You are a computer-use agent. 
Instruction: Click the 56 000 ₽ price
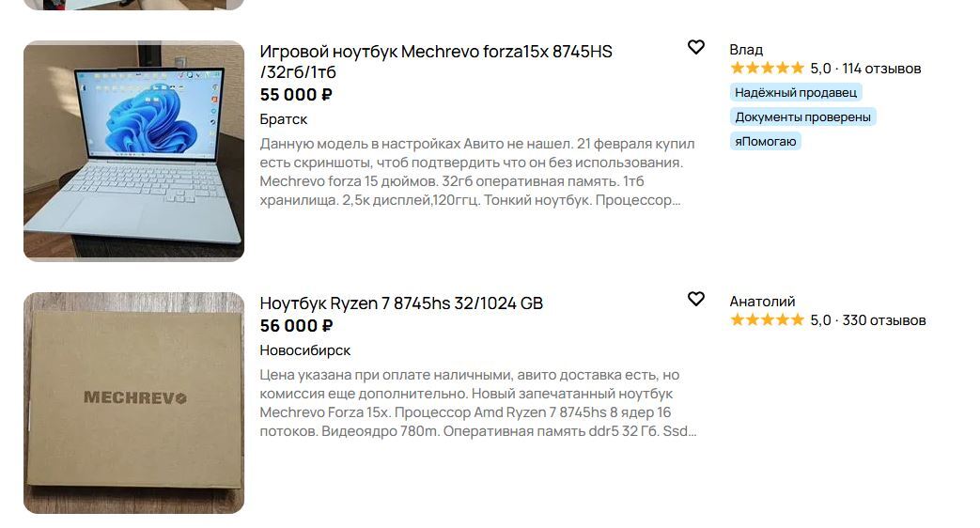[296, 325]
